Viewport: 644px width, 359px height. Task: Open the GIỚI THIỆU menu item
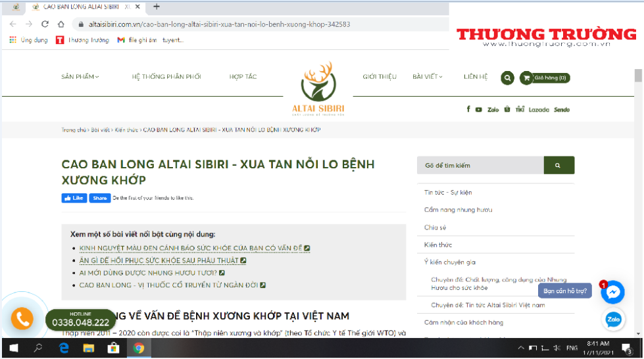[x=380, y=77]
